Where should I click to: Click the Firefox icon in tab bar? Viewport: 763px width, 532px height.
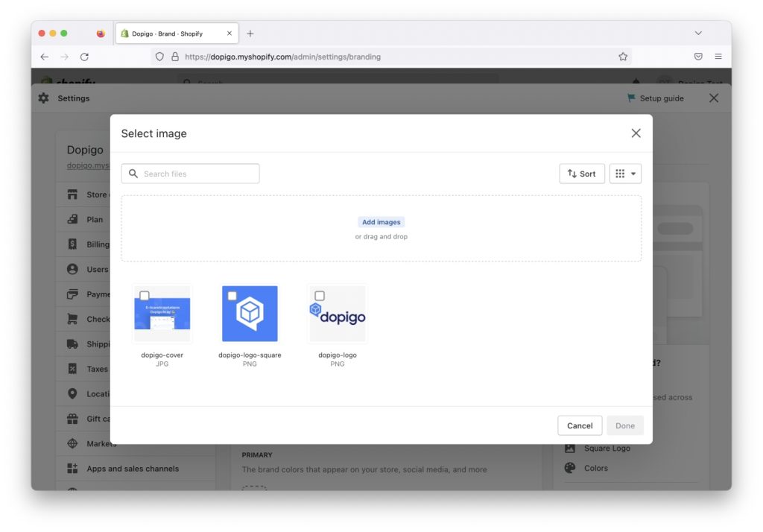click(x=101, y=34)
